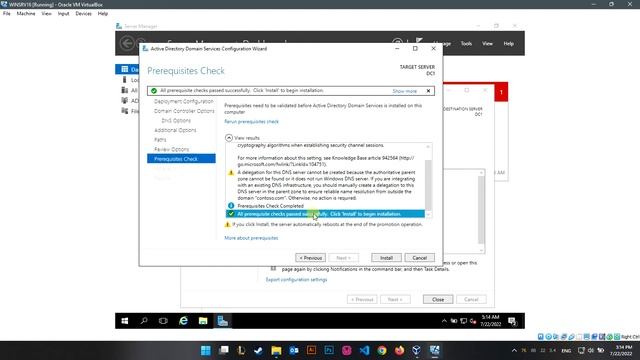Select Additional Options wizard step
This screenshot has height=360, width=640.
(x=175, y=130)
